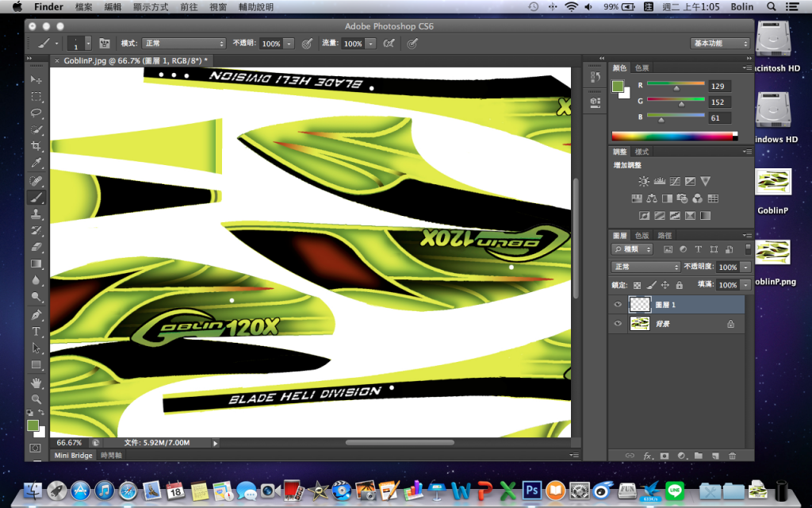Add a layer mask

click(x=665, y=456)
